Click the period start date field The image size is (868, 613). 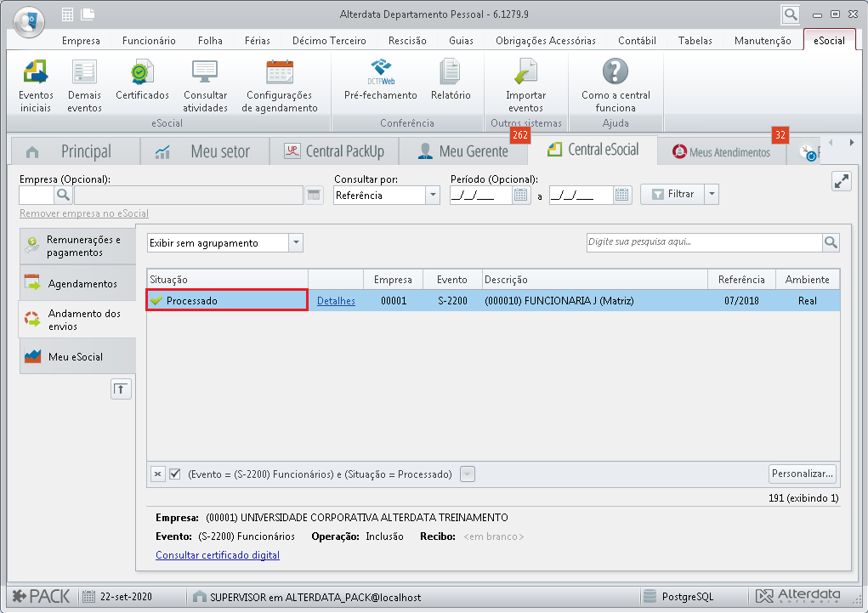pyautogui.click(x=481, y=195)
